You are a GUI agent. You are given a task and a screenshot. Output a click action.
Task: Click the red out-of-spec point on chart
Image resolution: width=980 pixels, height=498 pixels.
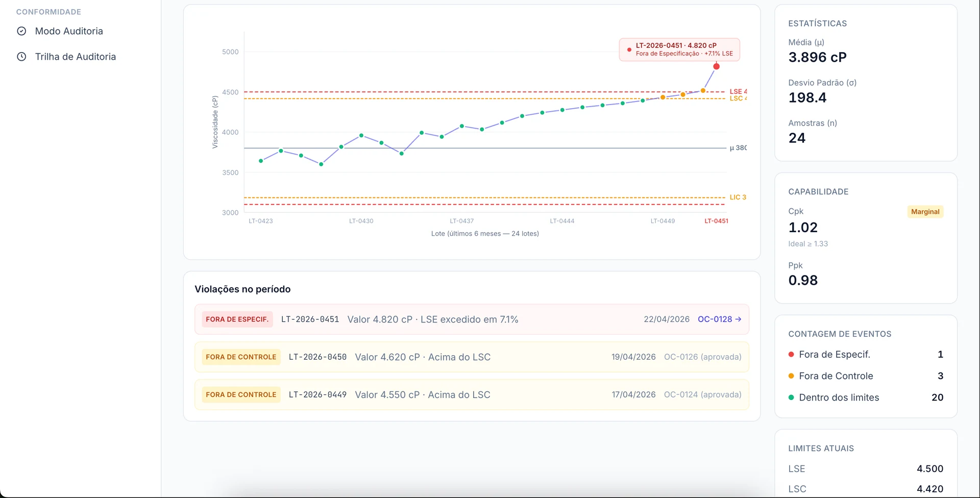click(x=716, y=66)
